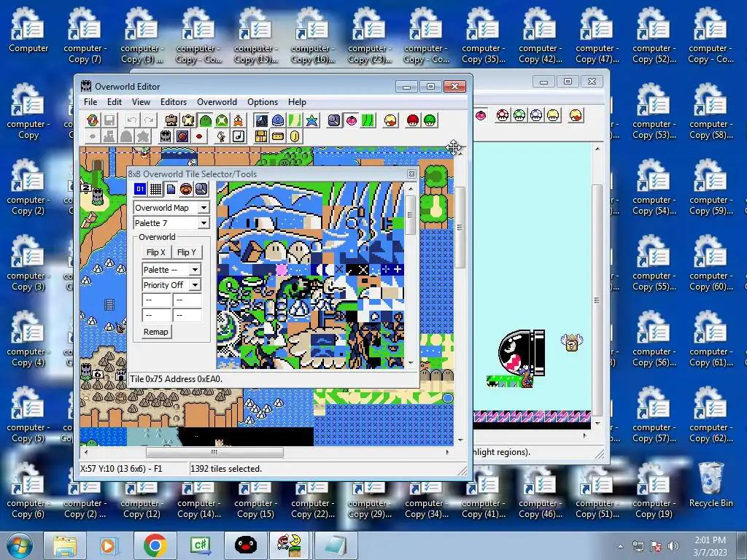Screen dimensions: 747x560
Task: Open the View menu
Action: [141, 102]
